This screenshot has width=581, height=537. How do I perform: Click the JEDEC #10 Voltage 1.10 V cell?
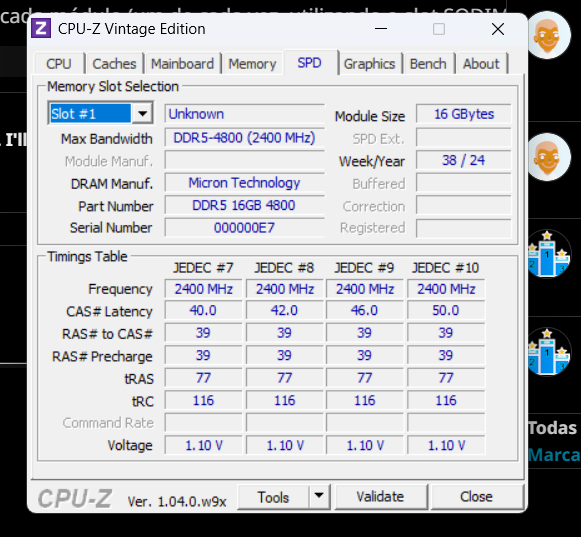tap(446, 445)
